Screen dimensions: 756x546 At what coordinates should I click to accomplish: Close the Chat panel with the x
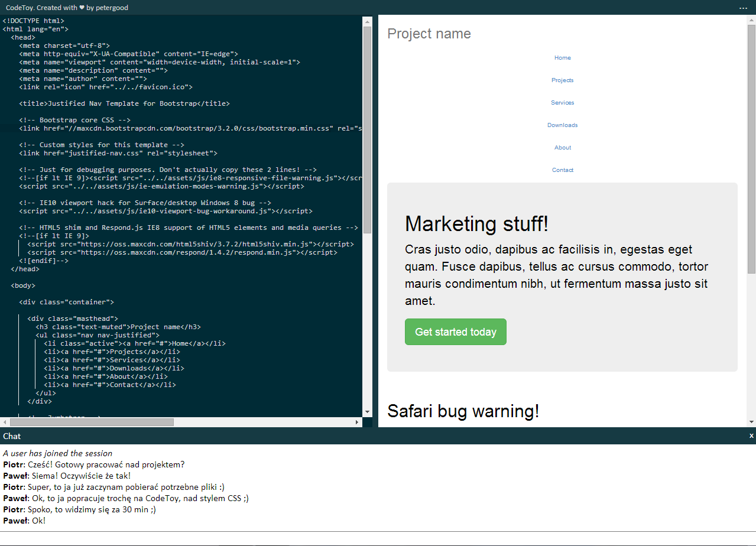(751, 435)
